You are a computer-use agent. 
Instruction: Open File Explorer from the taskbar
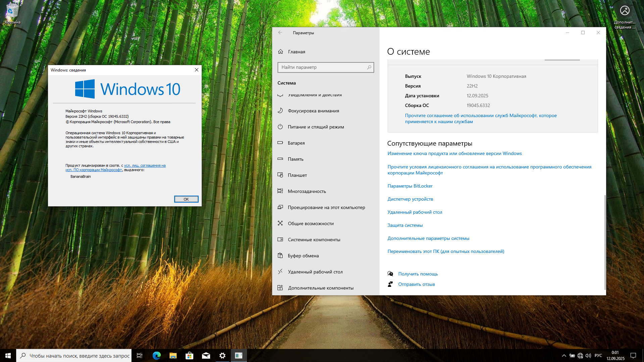173,356
